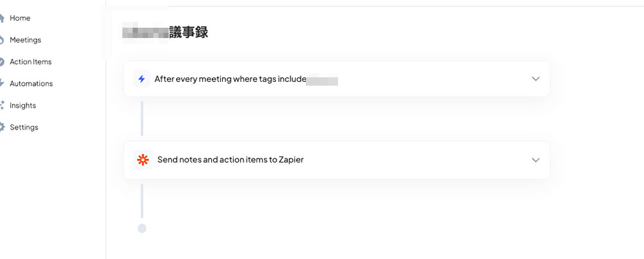Click the end node circle below Zapier step
Screen dimensions: 644x259
tap(142, 229)
